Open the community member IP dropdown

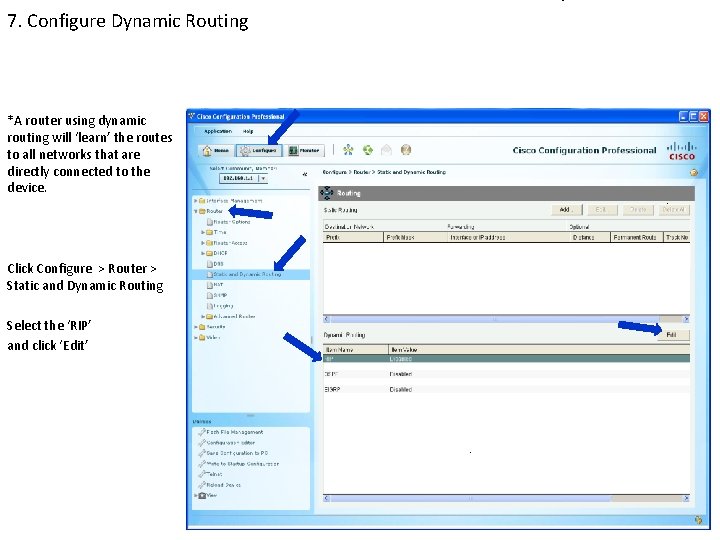pyautogui.click(x=264, y=178)
